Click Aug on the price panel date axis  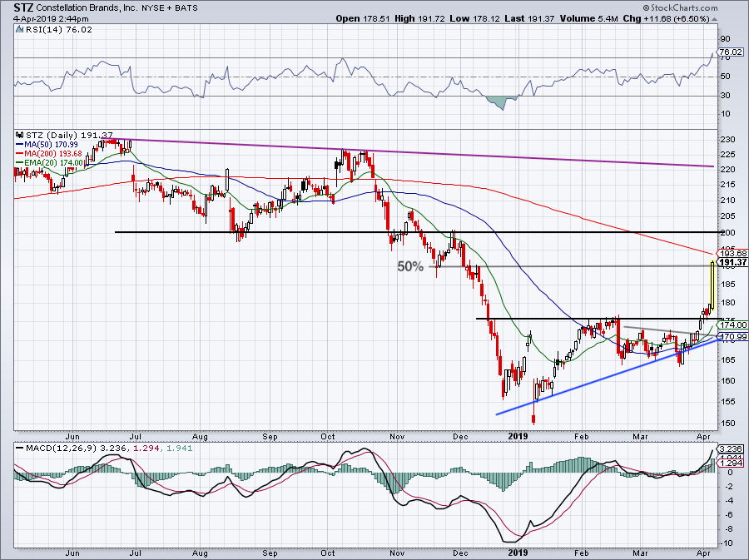pyautogui.click(x=200, y=436)
